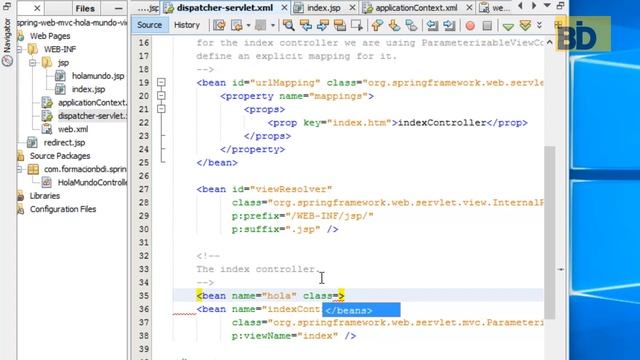Maximize editor window icon
This screenshot has height=360, width=640.
click(560, 6)
